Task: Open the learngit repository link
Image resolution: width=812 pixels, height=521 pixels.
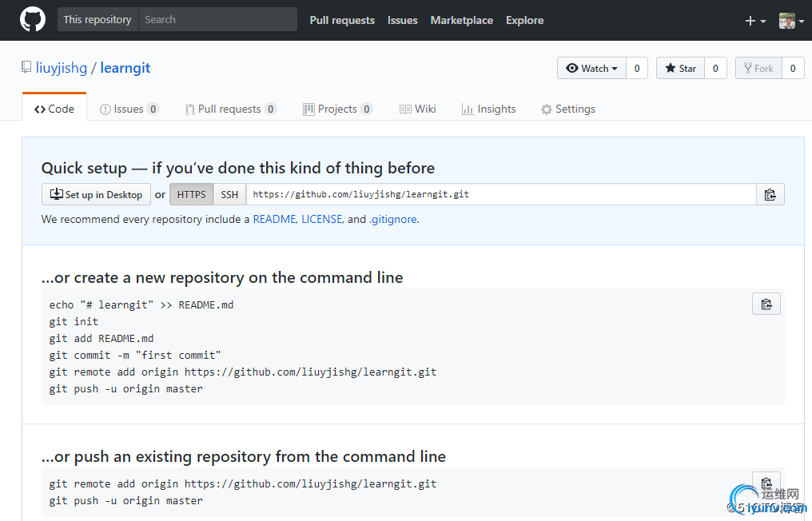Action: tap(125, 68)
